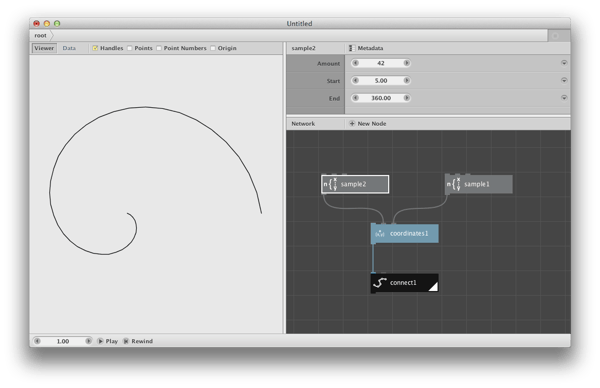Decrease the frame number with left arrow
This screenshot has height=388, width=600.
(x=37, y=341)
